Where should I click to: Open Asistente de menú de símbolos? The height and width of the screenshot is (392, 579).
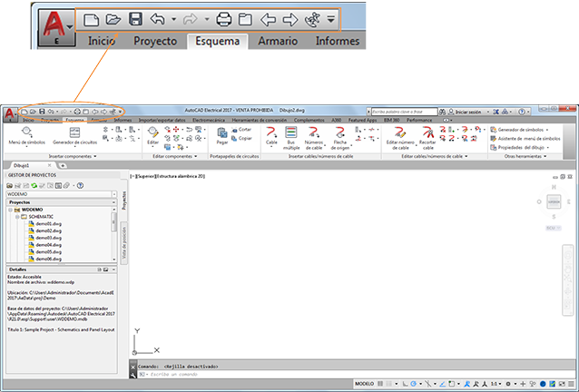click(525, 139)
